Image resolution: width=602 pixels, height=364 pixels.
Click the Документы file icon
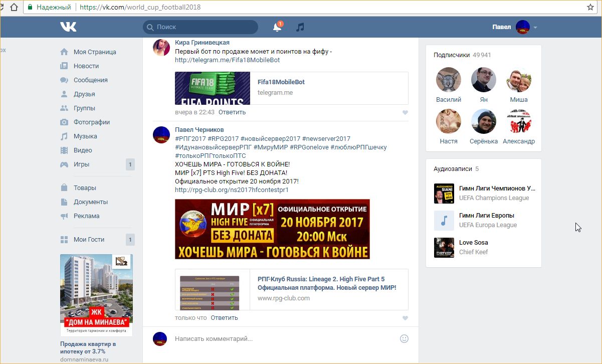coord(64,202)
